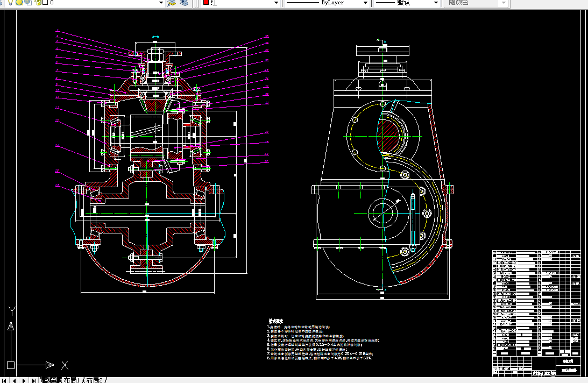This screenshot has height=383, width=588.
Task: Click the UCS X axis label
Action: pyautogui.click(x=65, y=365)
